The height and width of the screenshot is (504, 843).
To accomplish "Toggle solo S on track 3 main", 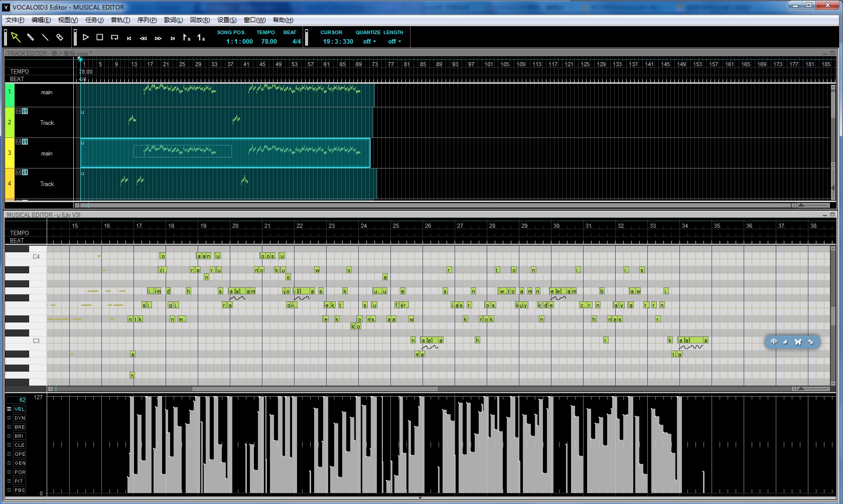I will tap(25, 141).
